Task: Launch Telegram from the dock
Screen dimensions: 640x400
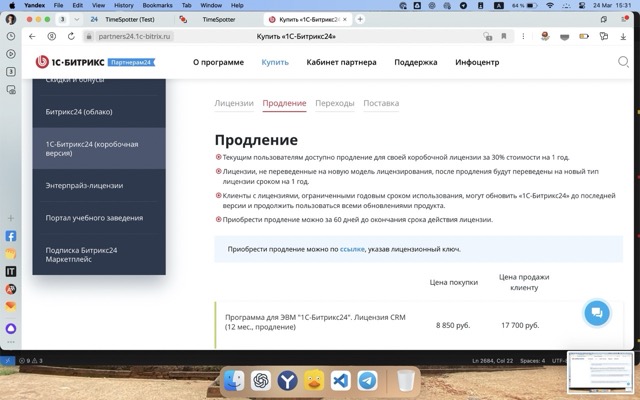Action: pyautogui.click(x=367, y=380)
